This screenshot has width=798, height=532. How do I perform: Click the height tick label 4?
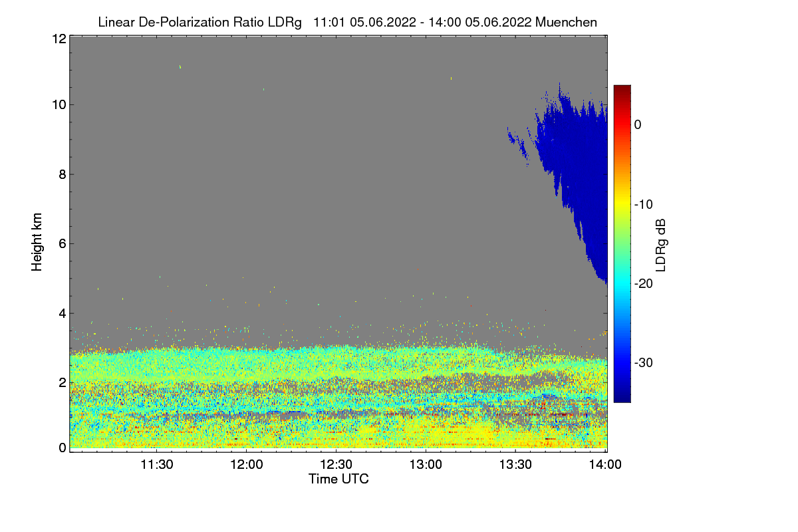click(x=62, y=313)
